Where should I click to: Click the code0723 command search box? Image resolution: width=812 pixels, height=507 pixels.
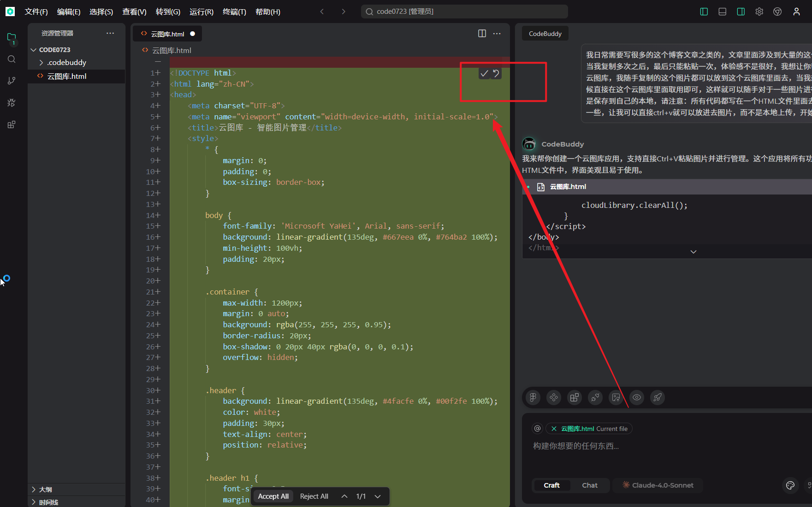click(x=464, y=12)
